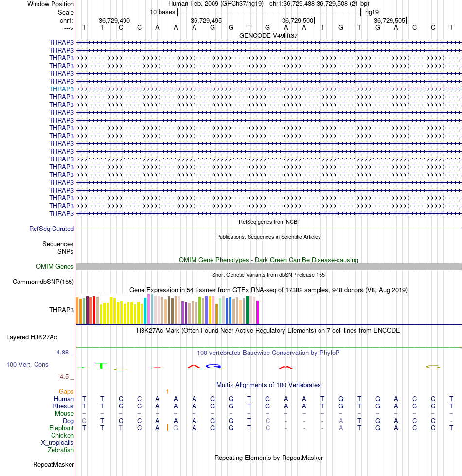Open the RefSeq Curated track label
Image resolution: width=462 pixels, height=476 pixels.
pos(51,229)
